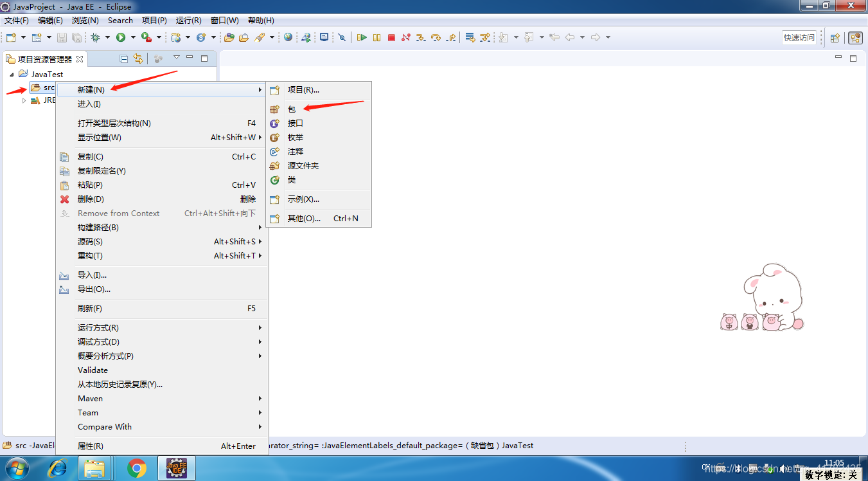Click the Save All toolbar icon
Viewport: 868px width, 481px height.
[x=76, y=37]
